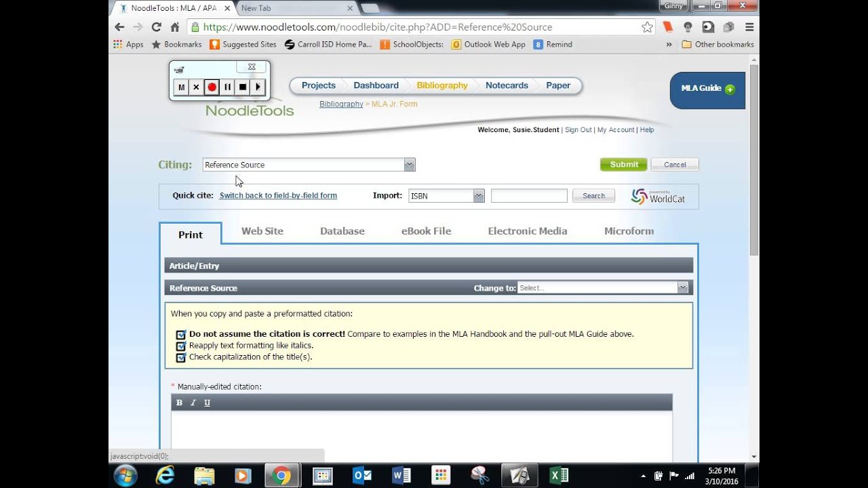Open the Snipping Tool from the taskbar
Viewport: 868px width, 488px height.
[x=479, y=476]
